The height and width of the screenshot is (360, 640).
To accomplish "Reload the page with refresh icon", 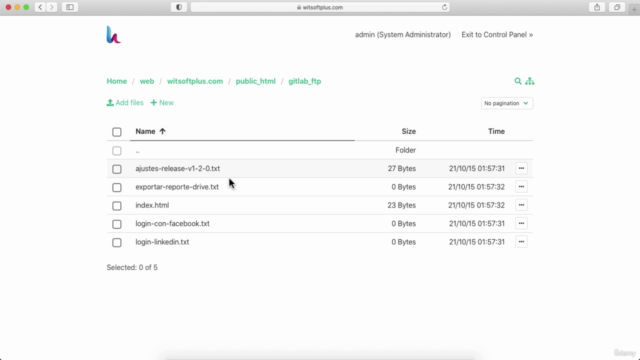I will click(x=444, y=7).
